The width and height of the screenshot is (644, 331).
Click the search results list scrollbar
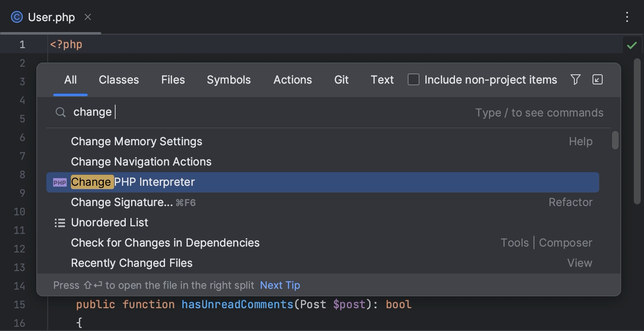615,141
